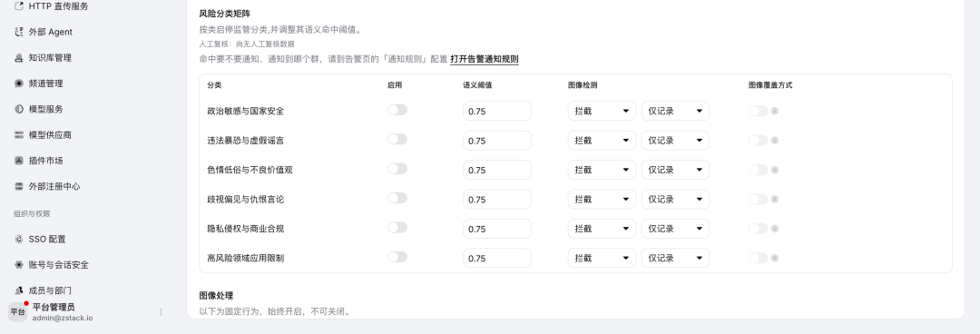The height and width of the screenshot is (334, 980).
Task: Toggle 图像覆盖方式 switch for 政治敏感与国家安全
Action: pyautogui.click(x=758, y=111)
